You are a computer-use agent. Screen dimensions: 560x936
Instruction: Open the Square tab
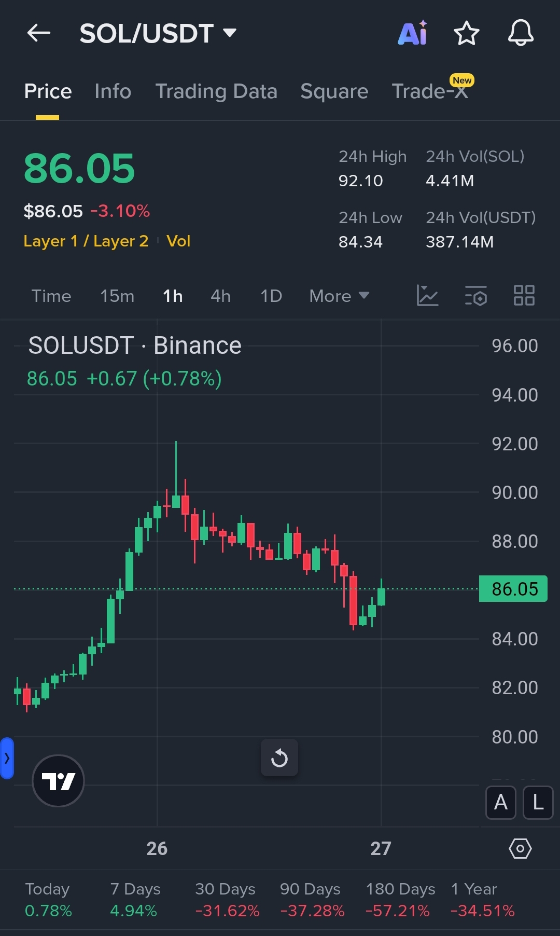click(334, 91)
